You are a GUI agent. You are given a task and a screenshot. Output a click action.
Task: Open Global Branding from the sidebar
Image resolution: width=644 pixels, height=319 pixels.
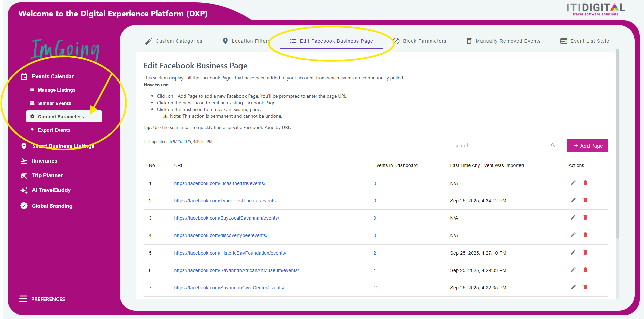point(52,206)
